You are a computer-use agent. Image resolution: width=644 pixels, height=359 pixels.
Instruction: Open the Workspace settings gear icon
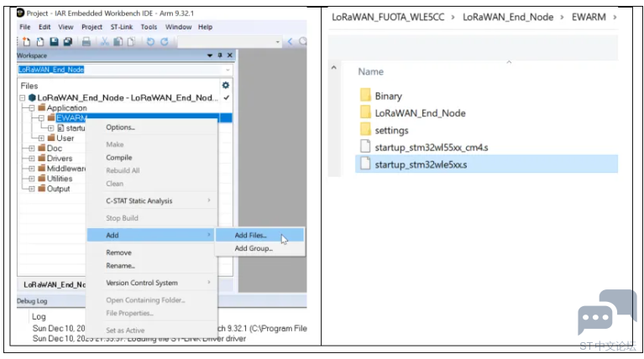(226, 86)
